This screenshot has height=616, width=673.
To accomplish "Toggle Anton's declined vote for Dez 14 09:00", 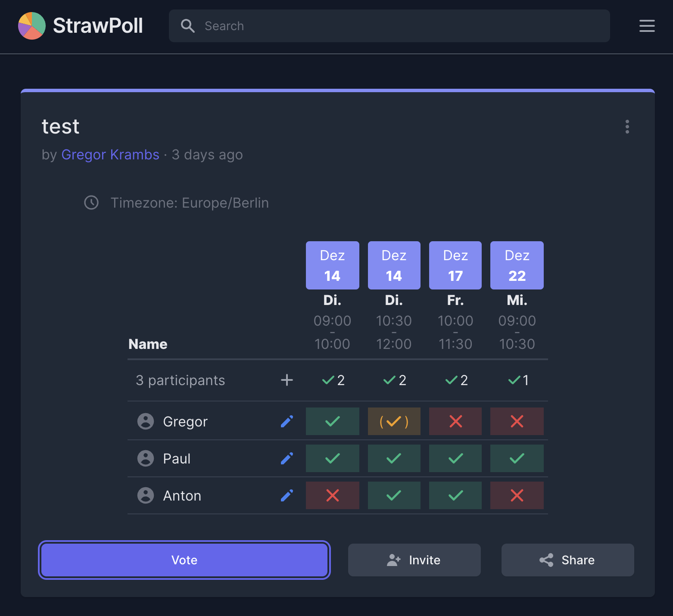I will (x=332, y=495).
